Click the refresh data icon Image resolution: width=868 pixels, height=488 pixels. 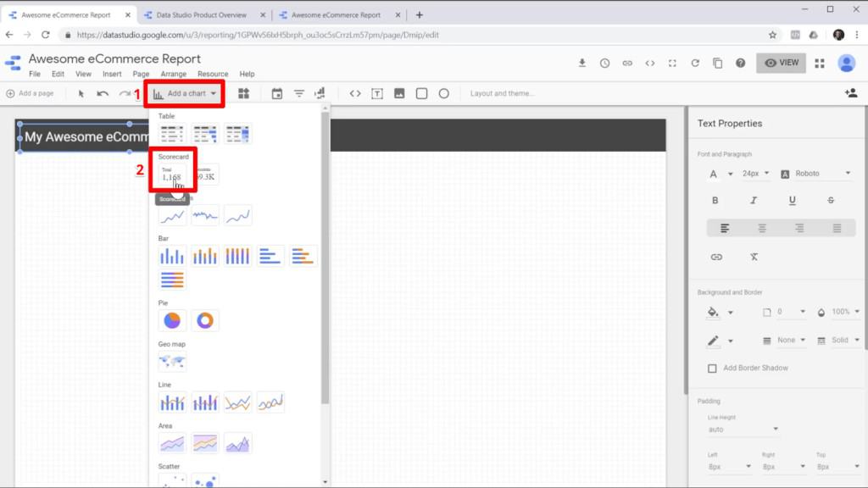click(x=695, y=64)
